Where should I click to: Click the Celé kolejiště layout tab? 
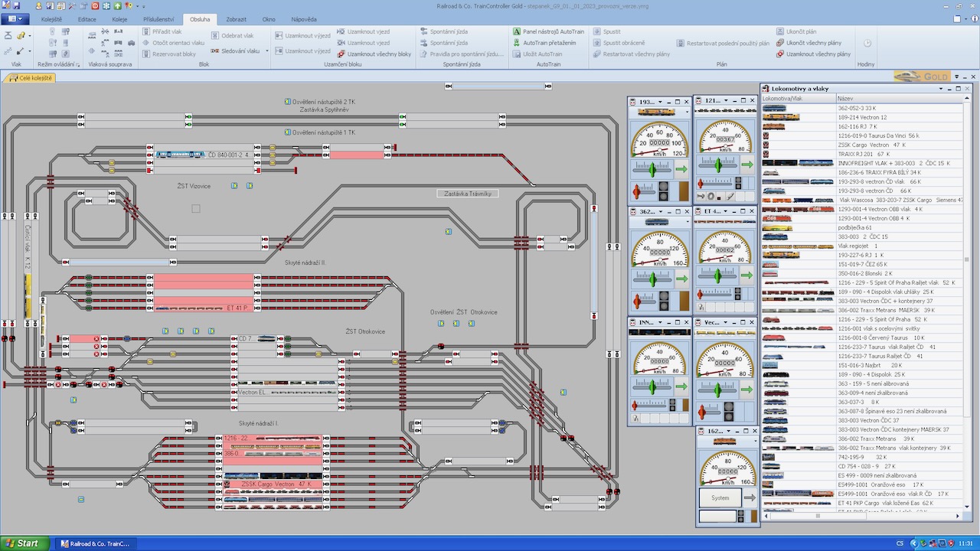point(31,78)
